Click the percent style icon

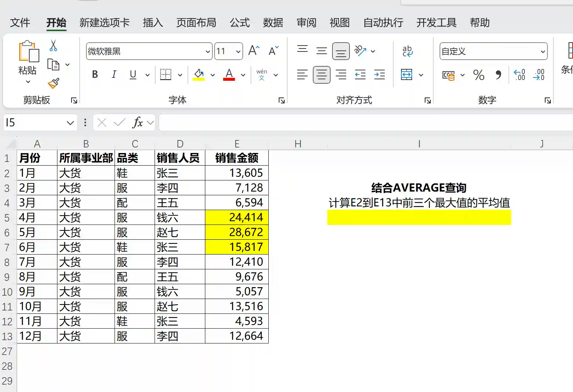tap(478, 75)
